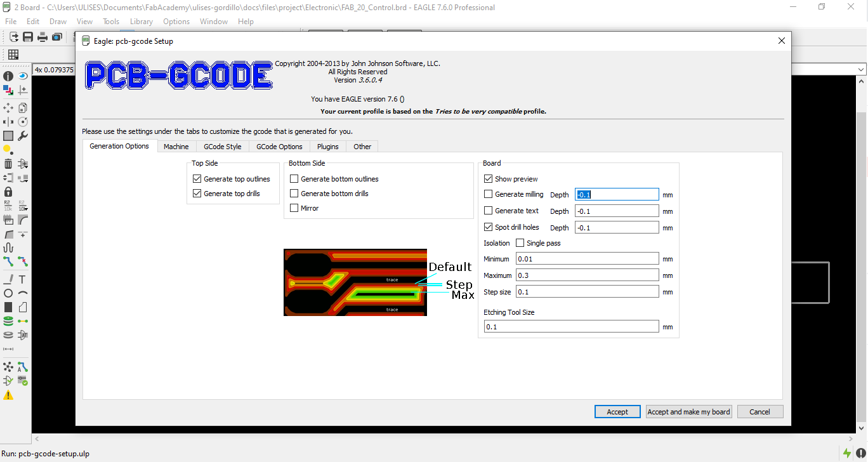Open the GCode Options tab
868x462 pixels.
point(280,147)
